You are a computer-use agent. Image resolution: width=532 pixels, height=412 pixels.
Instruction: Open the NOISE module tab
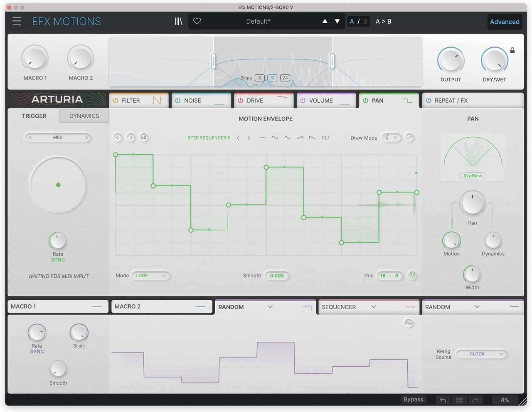pyautogui.click(x=201, y=101)
